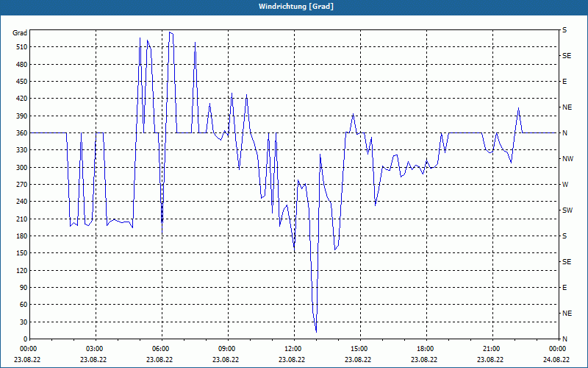The height and width of the screenshot is (368, 588).
Task: Click the 18:00 time label
Action: point(426,349)
